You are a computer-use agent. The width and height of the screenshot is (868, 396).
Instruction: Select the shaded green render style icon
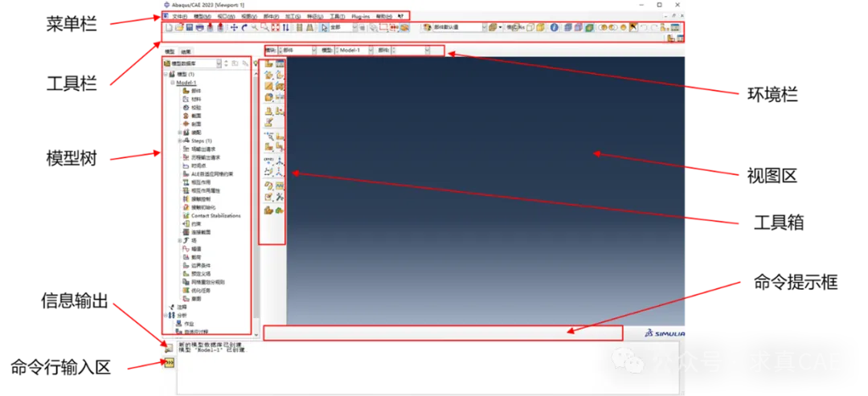click(x=590, y=27)
